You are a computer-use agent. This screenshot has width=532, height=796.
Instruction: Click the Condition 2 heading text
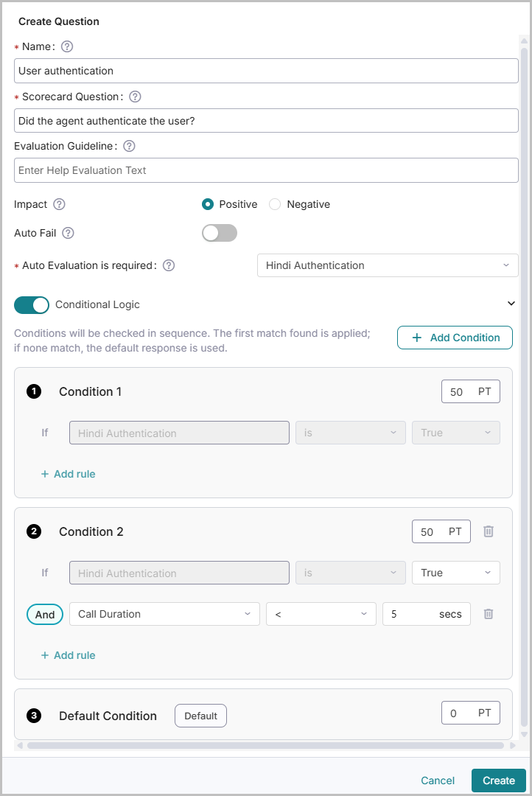tap(91, 531)
